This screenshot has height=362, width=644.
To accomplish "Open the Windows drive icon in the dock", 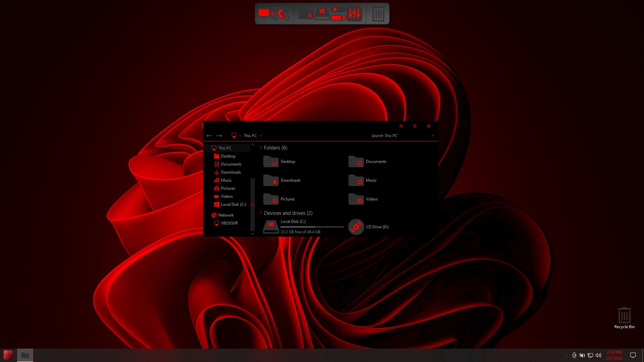I will click(322, 14).
